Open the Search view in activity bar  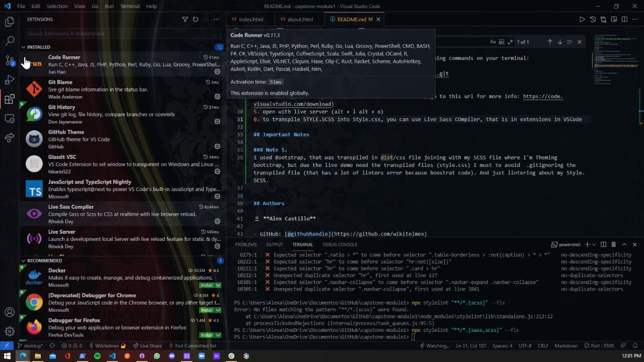pos(10,41)
